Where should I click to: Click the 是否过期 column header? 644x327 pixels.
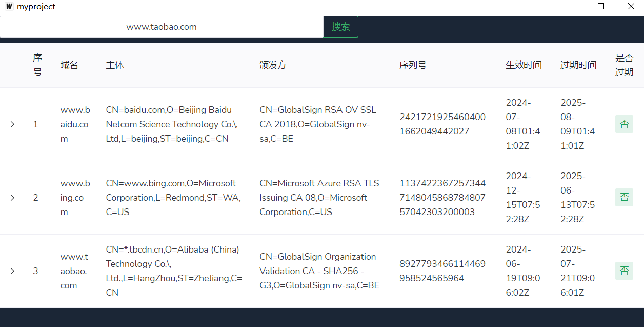coord(625,65)
